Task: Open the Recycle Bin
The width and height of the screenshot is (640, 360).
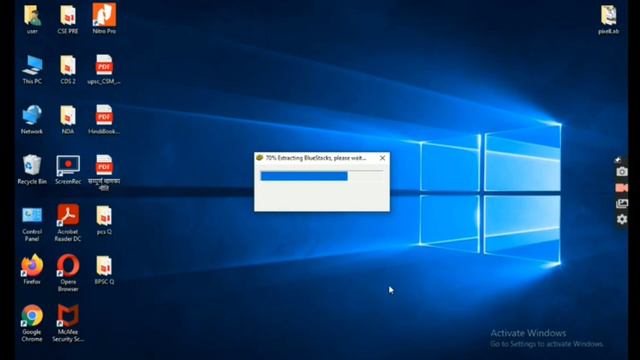Action: click(x=32, y=170)
